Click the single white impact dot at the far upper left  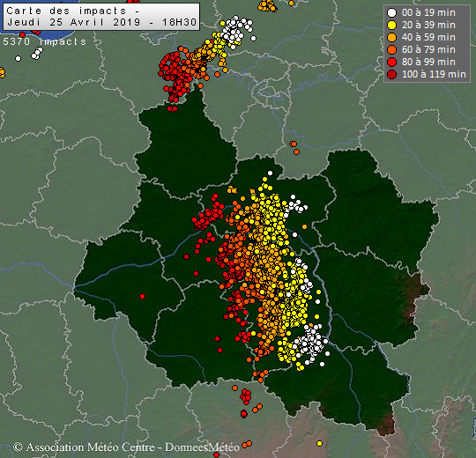19,58
